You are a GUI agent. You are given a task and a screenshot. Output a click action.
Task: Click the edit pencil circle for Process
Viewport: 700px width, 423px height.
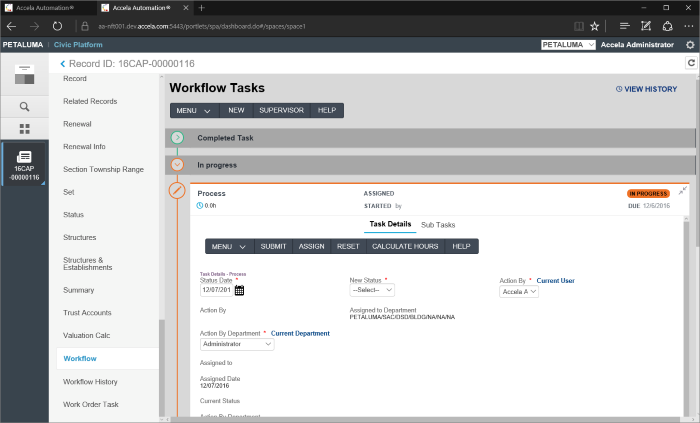tap(177, 190)
